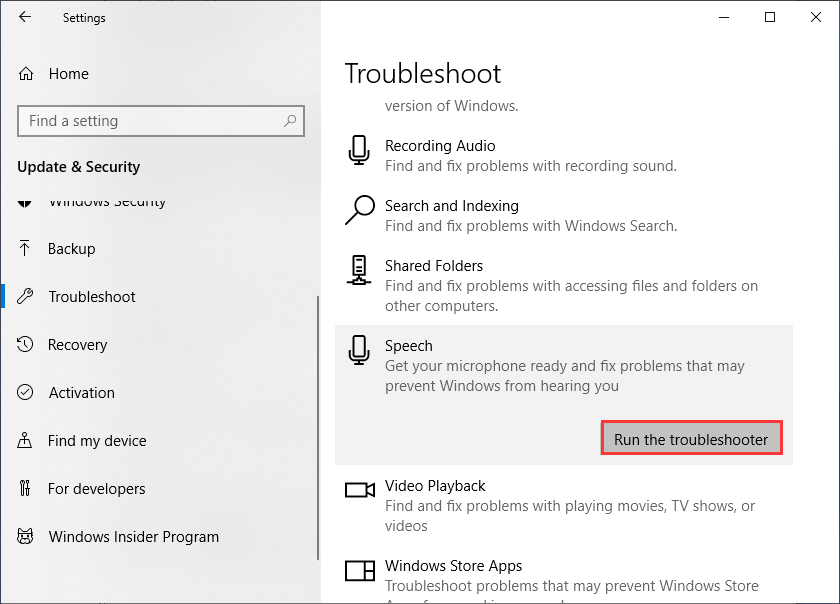
Task: Click the Video Playback camera icon
Action: click(360, 490)
